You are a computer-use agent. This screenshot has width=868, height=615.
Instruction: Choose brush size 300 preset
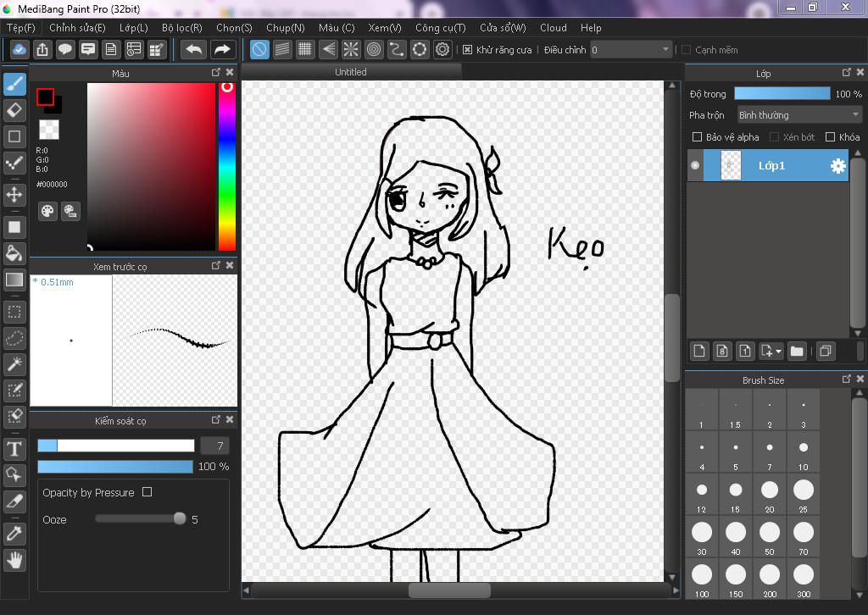pyautogui.click(x=804, y=580)
